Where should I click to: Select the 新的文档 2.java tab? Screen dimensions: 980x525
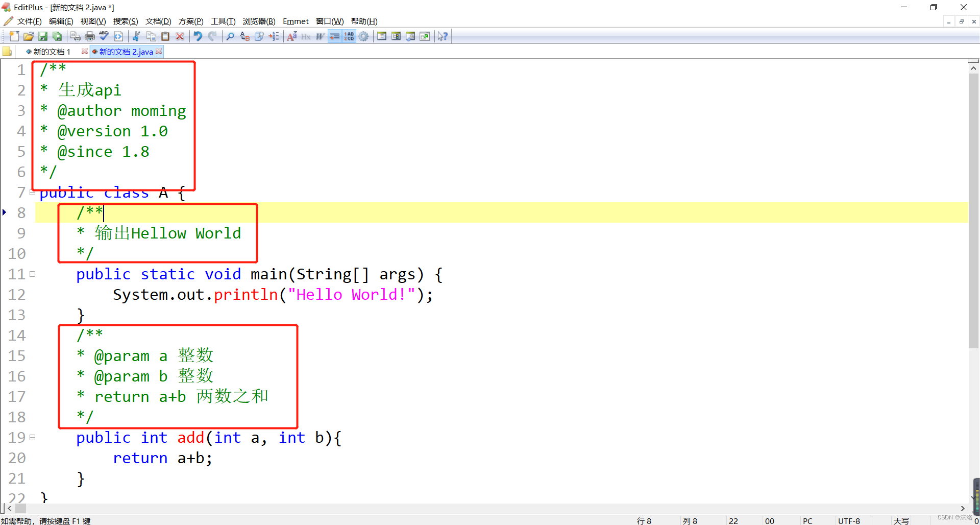click(x=126, y=52)
